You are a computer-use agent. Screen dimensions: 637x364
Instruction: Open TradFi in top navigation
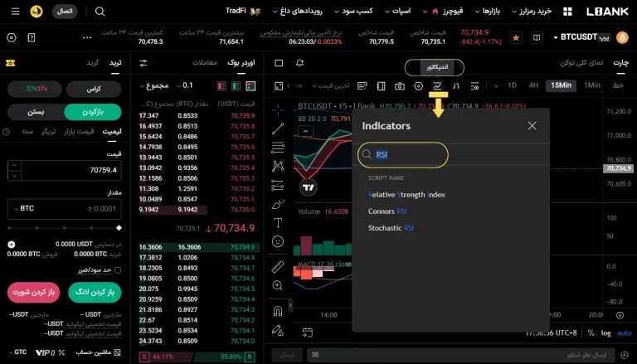pyautogui.click(x=242, y=11)
